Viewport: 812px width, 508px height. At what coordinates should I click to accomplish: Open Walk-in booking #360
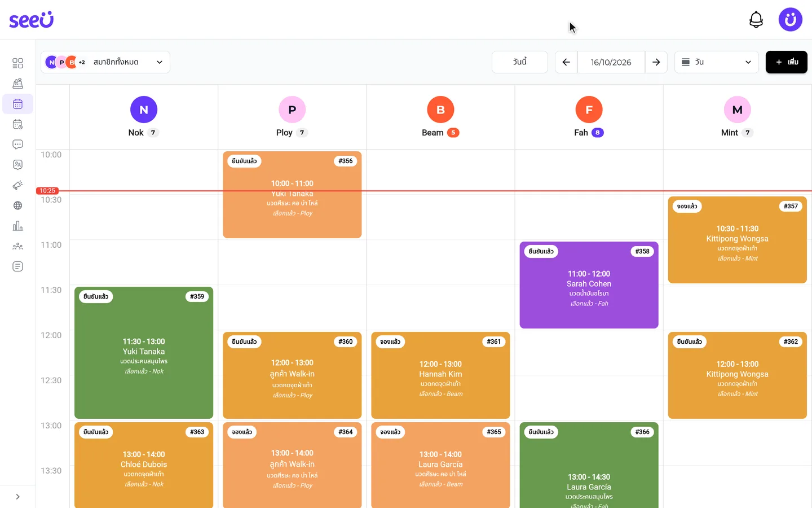(292, 375)
